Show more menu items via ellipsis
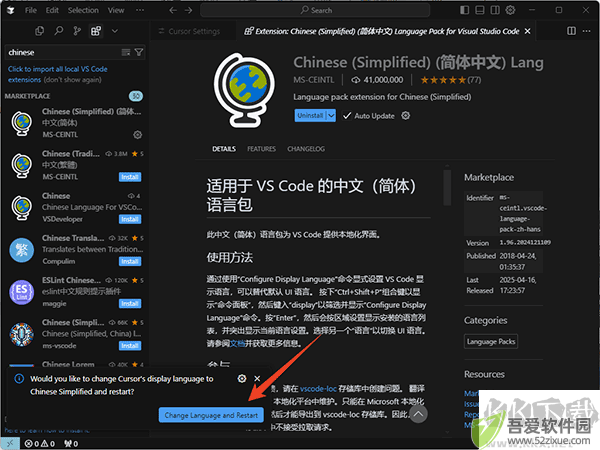Screen dimensions: 600x450 140,10
